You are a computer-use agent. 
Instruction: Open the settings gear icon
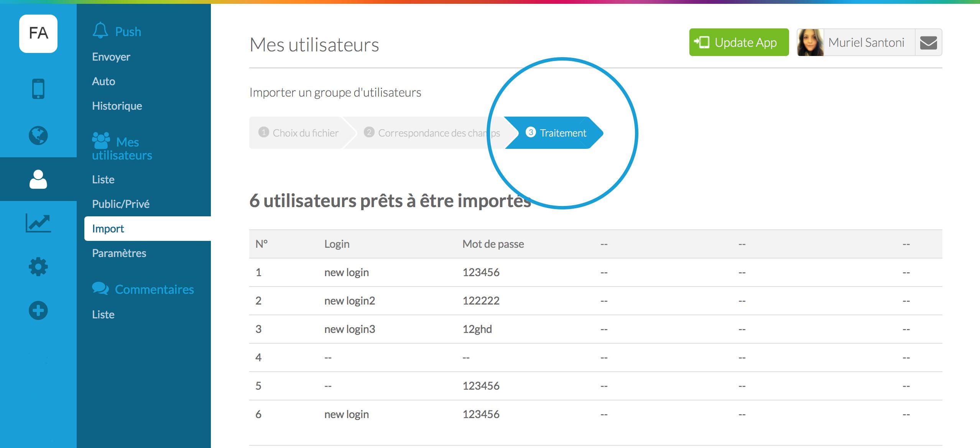pyautogui.click(x=38, y=267)
